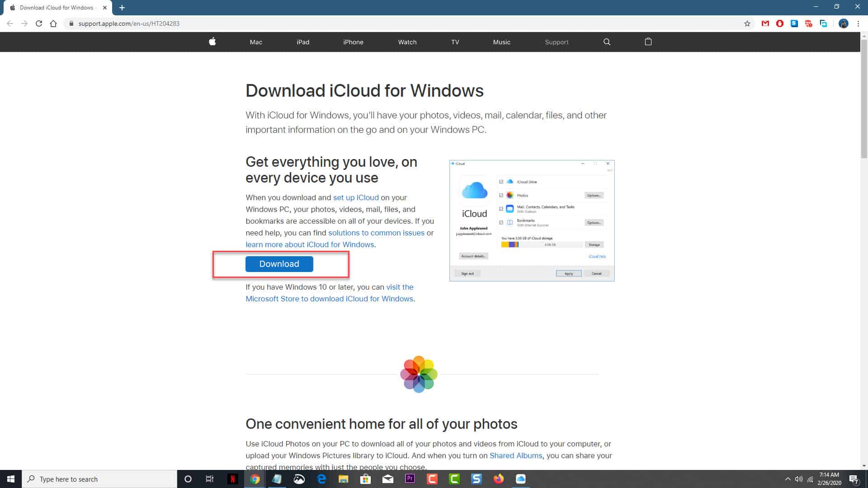Screen dimensions: 868x488
Task: Open Firefox from the taskbar
Action: coord(499,479)
